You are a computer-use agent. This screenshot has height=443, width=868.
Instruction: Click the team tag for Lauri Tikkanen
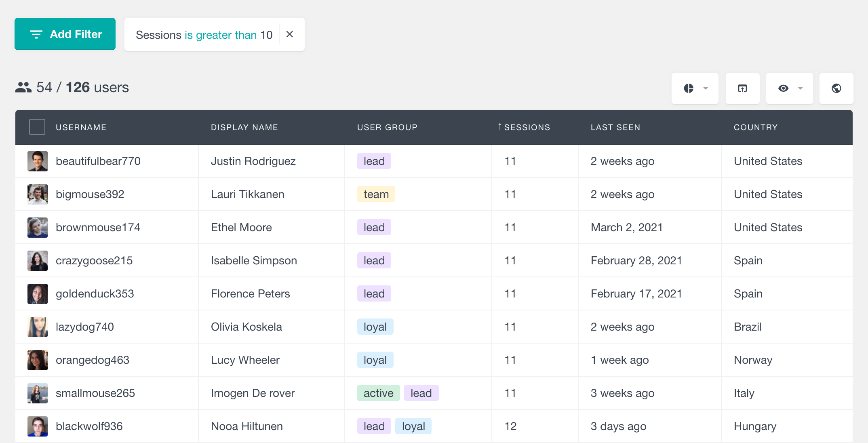[x=376, y=194]
